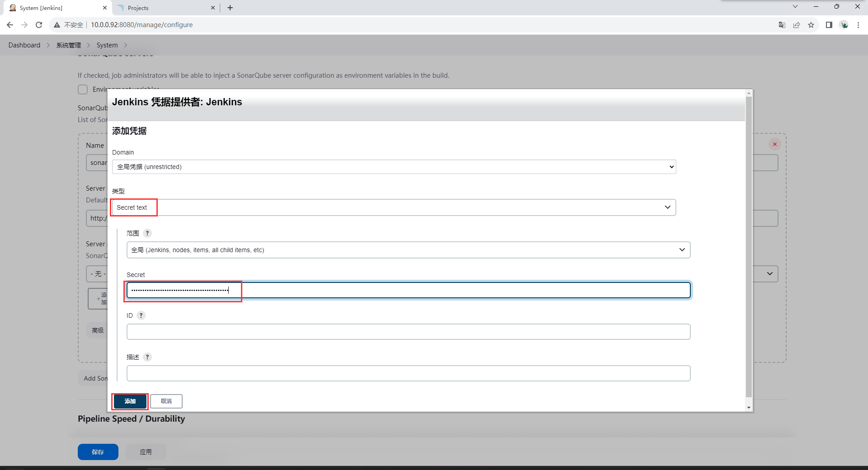Screen dimensions: 868x470
Task: Close the Projects tab
Action: click(x=213, y=8)
